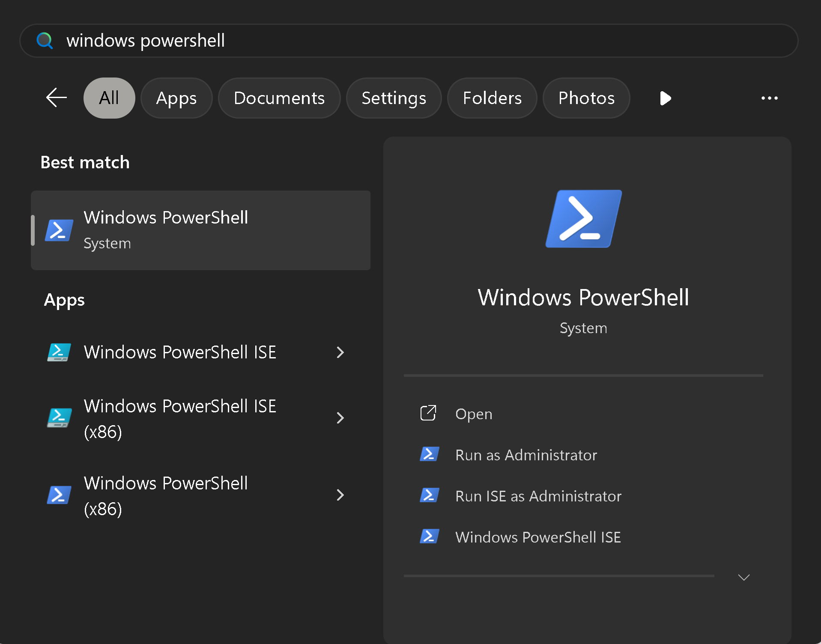Open the three-dot more options menu
Screen dimensions: 821x644
pos(769,98)
